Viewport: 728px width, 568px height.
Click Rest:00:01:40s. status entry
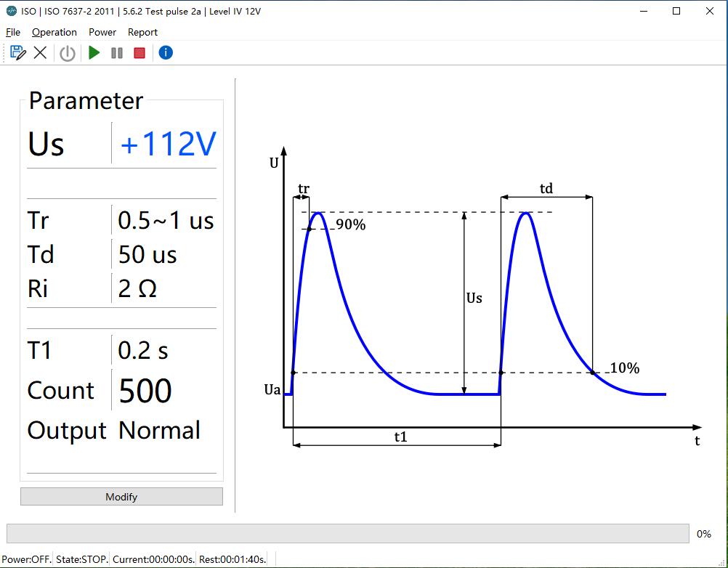click(232, 559)
